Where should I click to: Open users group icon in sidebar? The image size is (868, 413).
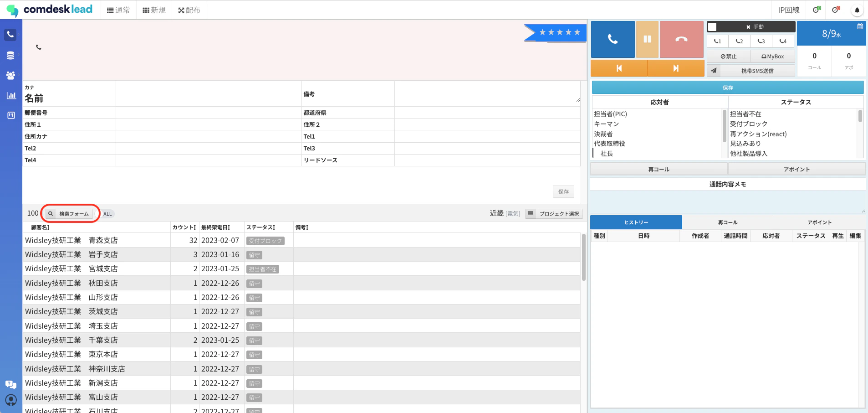[x=10, y=75]
